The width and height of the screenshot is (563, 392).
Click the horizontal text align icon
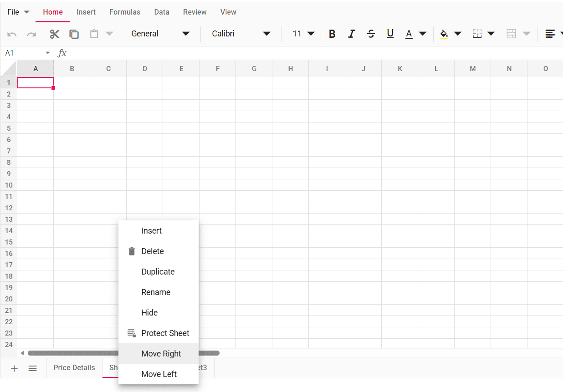550,34
